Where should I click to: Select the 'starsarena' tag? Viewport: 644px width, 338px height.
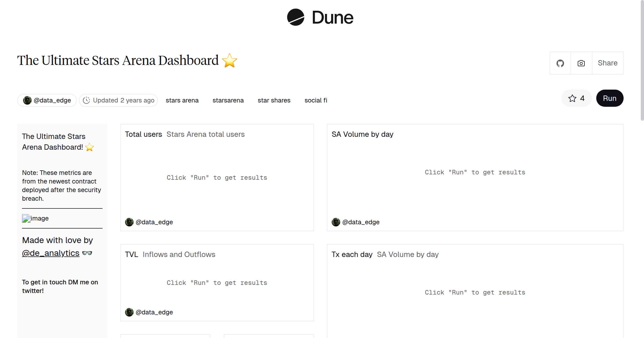coord(228,100)
